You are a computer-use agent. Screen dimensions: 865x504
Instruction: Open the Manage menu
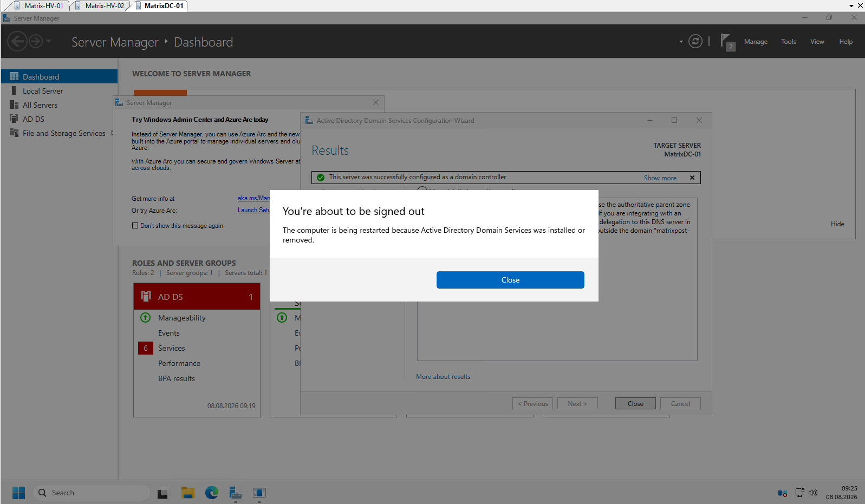tap(756, 42)
